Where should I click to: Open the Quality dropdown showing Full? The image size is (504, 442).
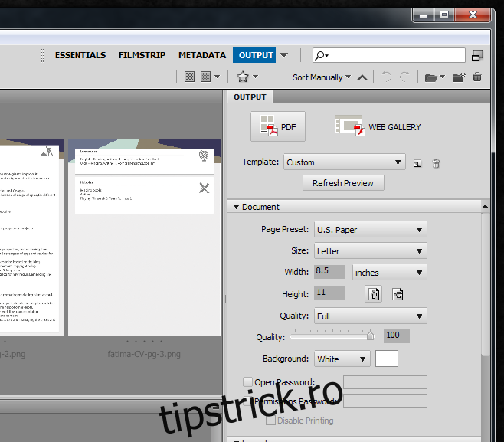[370, 316]
